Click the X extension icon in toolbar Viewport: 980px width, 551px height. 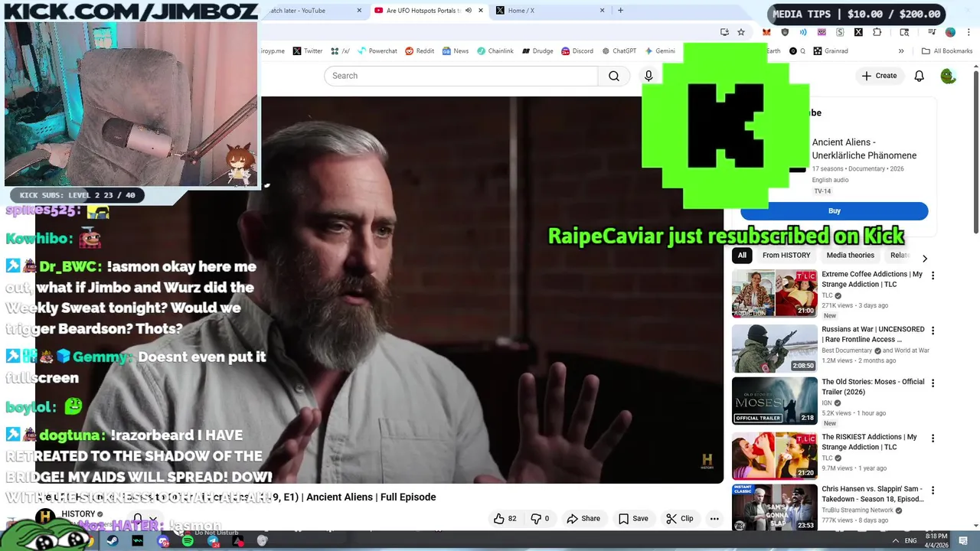(858, 32)
